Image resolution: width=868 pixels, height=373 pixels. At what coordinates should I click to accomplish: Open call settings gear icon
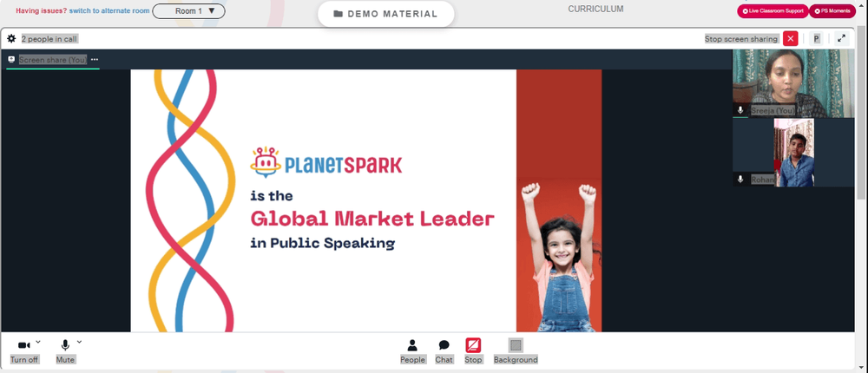click(x=11, y=39)
